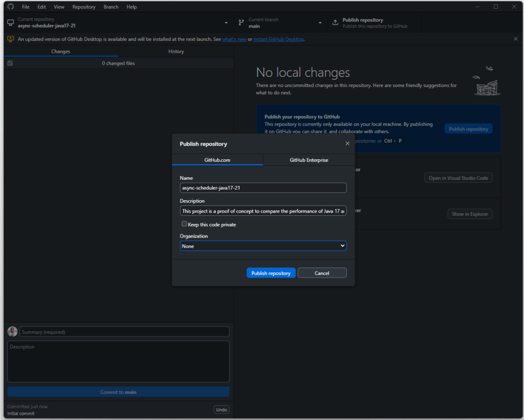Open the what's new link

click(234, 39)
